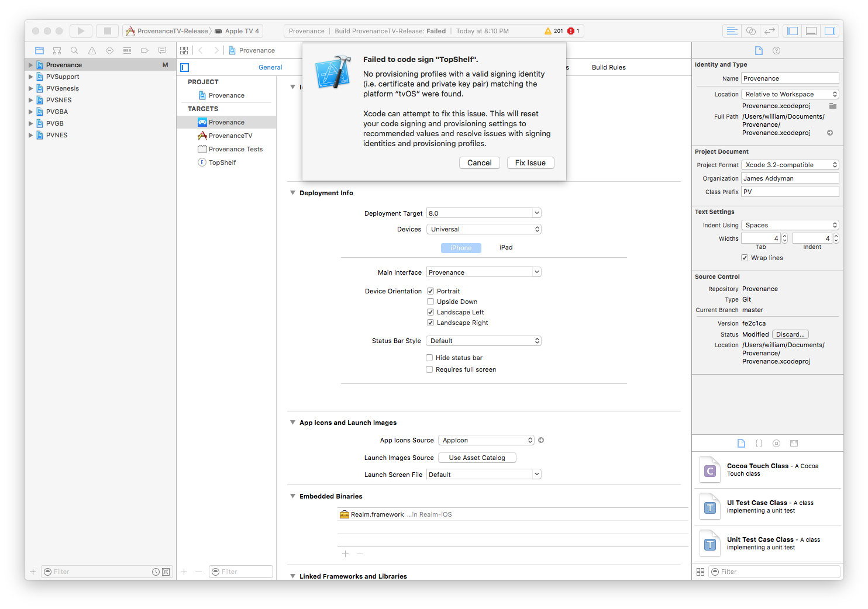Viewport: 868px width, 609px height.
Task: Show Object library
Action: [776, 443]
